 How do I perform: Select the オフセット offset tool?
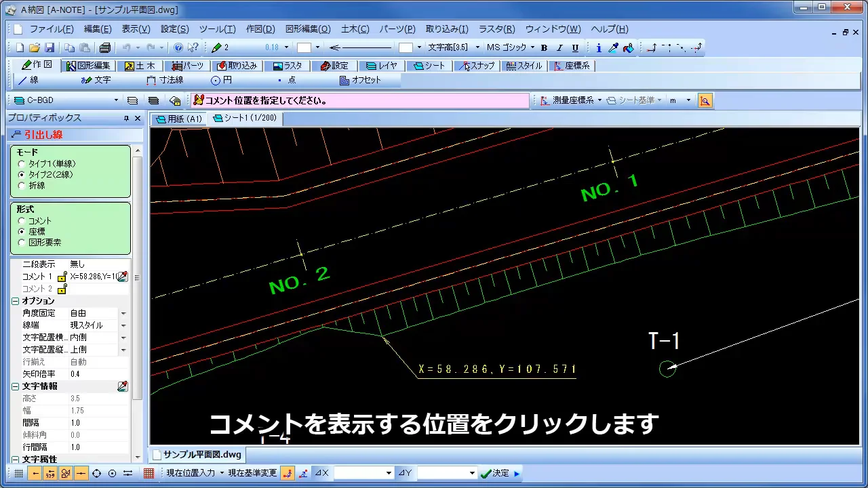pos(361,80)
